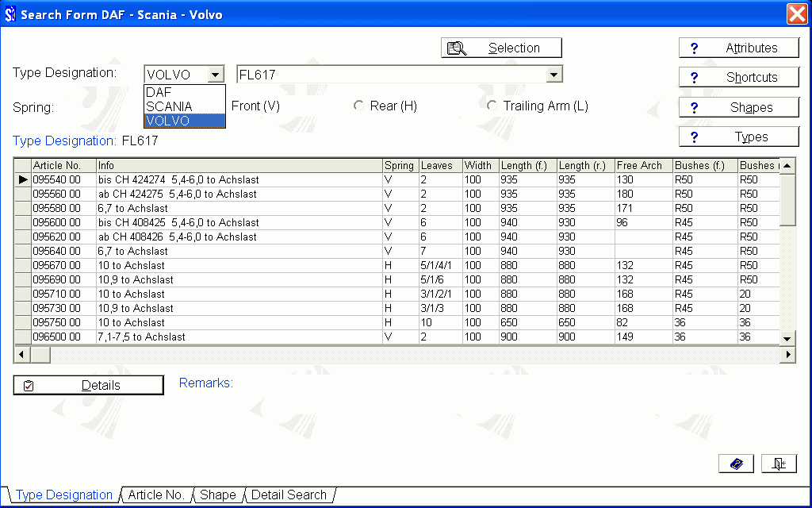Screen dimensions: 812x508
Task: Open the Attributes help button
Action: pos(739,48)
